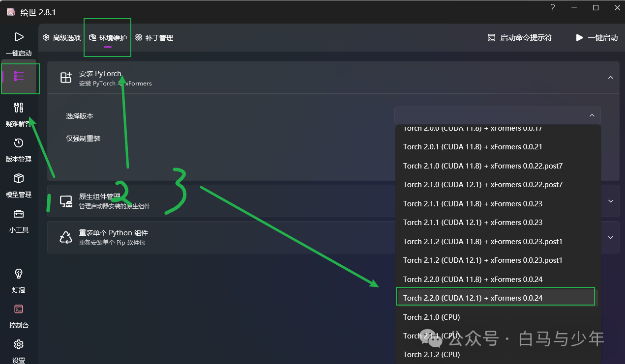Image resolution: width=625 pixels, height=364 pixels.
Task: Expand the 原生组件管理 section chevron
Action: pos(610,201)
